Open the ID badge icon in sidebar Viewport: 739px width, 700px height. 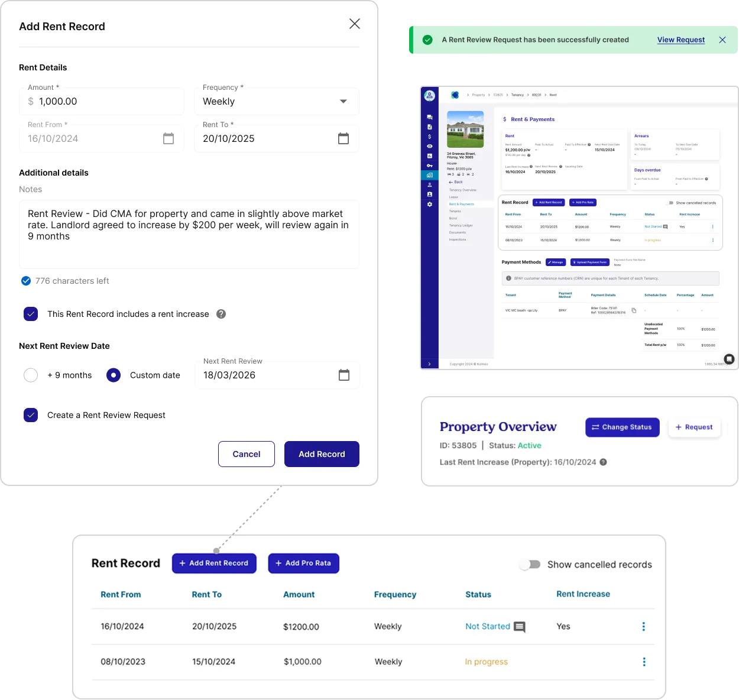click(430, 194)
